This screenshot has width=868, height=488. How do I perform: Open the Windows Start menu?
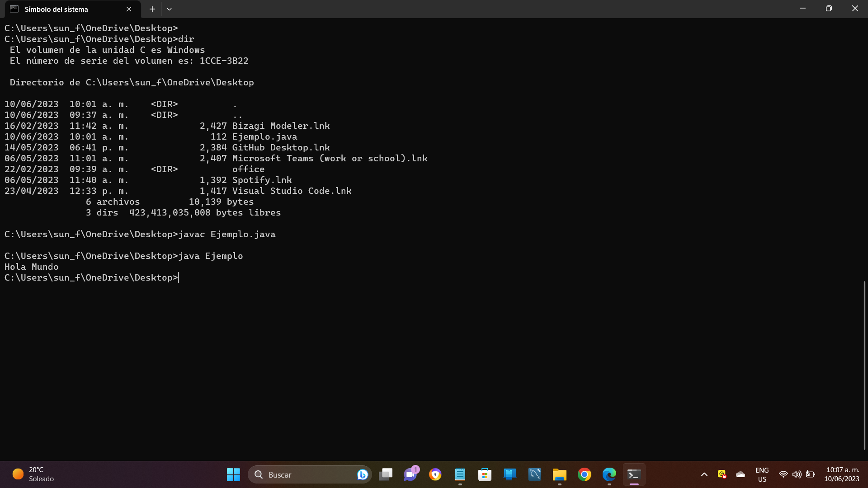(233, 474)
